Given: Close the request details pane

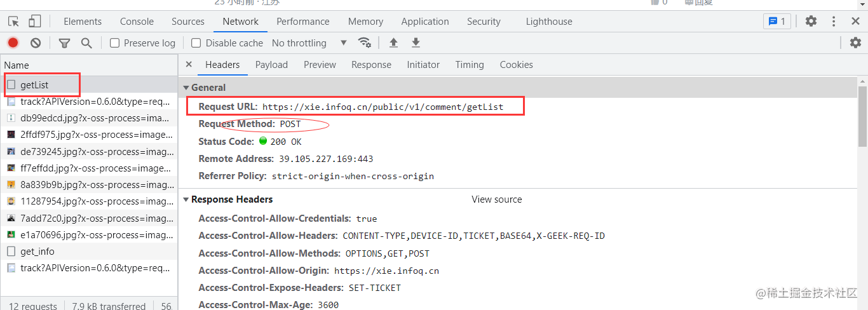Looking at the screenshot, I should pyautogui.click(x=189, y=65).
